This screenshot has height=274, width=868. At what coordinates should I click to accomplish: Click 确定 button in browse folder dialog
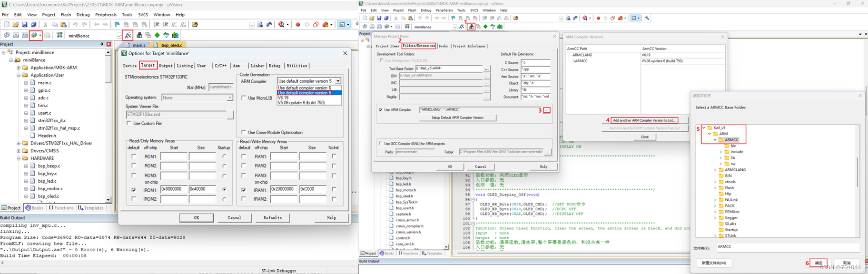click(x=819, y=263)
